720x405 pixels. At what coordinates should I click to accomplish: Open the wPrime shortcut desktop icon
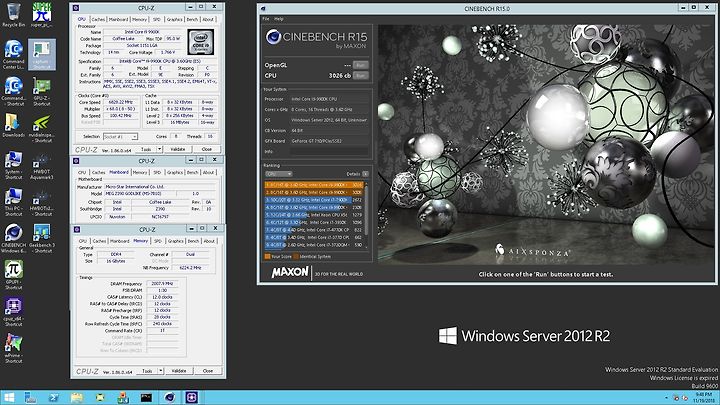click(x=13, y=349)
